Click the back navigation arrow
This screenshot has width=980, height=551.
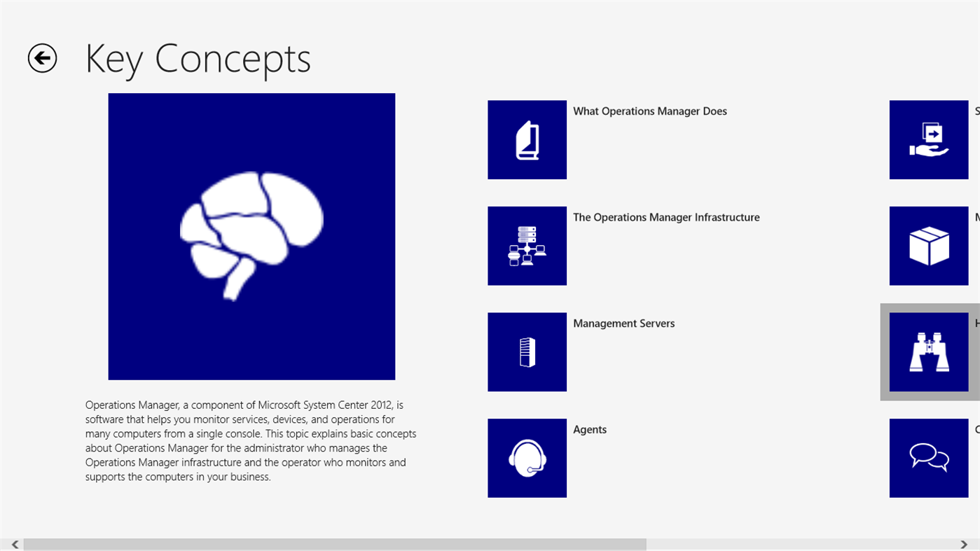tap(42, 58)
